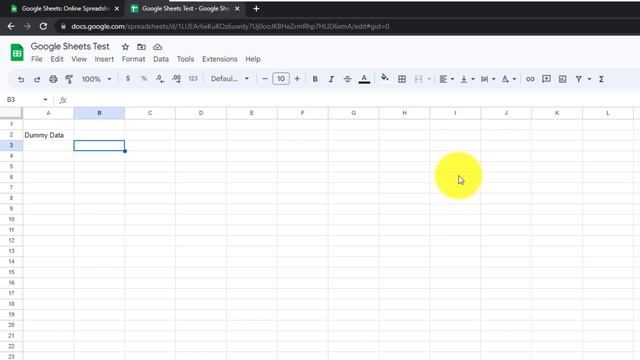
Task: Format as currency with dollar icon
Action: click(128, 78)
